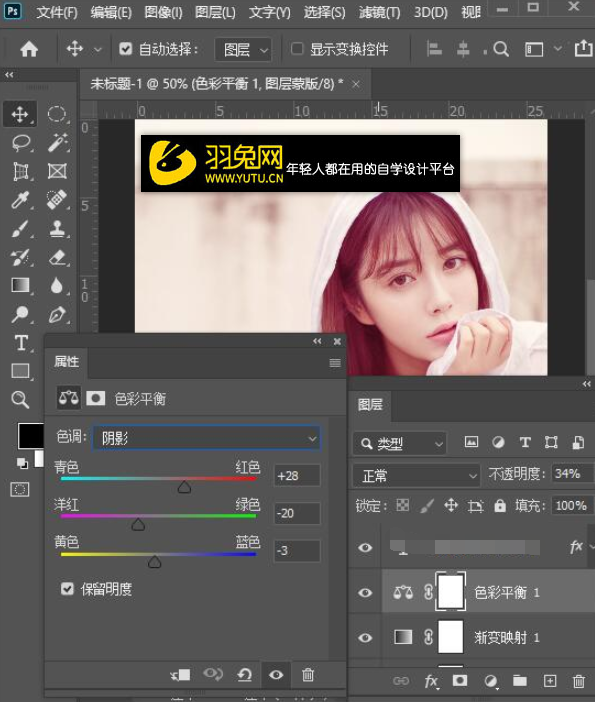Screen dimensions: 595x702
Task: Select the Magic Wand tool
Action: point(57,143)
